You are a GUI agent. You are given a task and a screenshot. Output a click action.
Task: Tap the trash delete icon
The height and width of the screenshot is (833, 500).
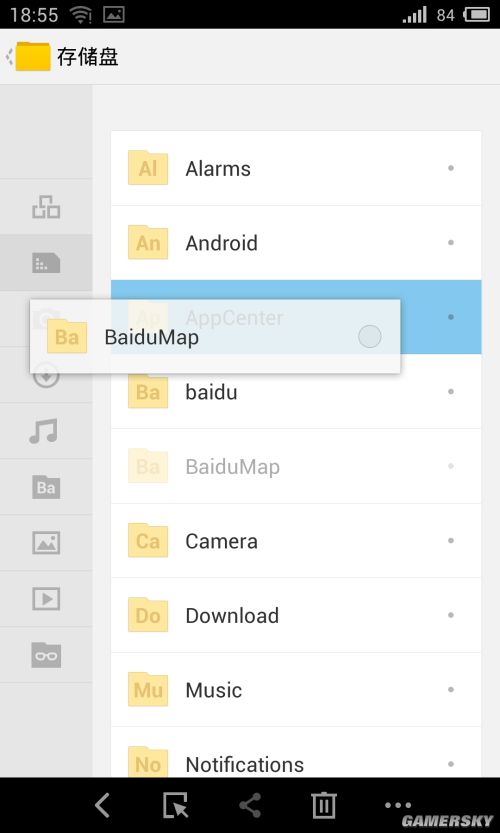point(324,805)
